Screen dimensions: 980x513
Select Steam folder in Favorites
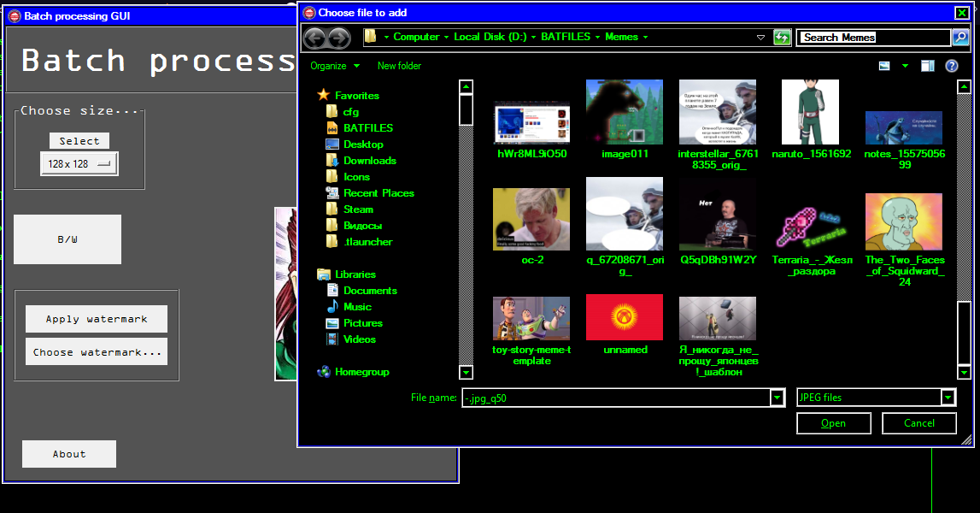click(358, 209)
